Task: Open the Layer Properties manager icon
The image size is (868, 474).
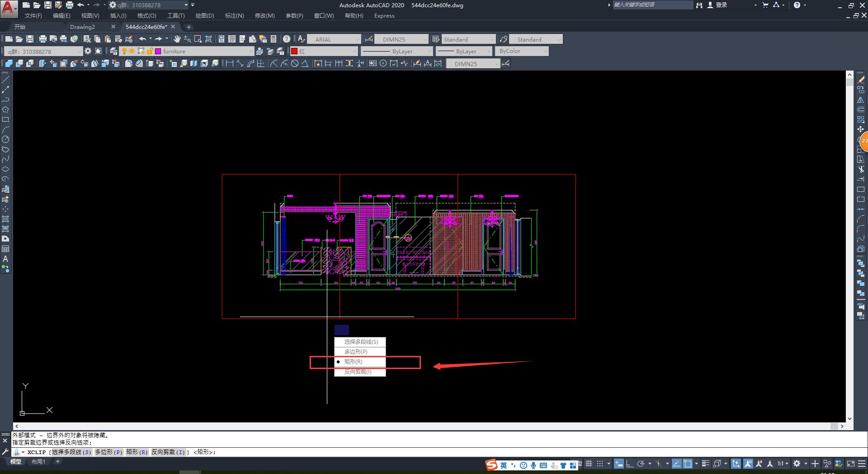Action: coord(113,52)
